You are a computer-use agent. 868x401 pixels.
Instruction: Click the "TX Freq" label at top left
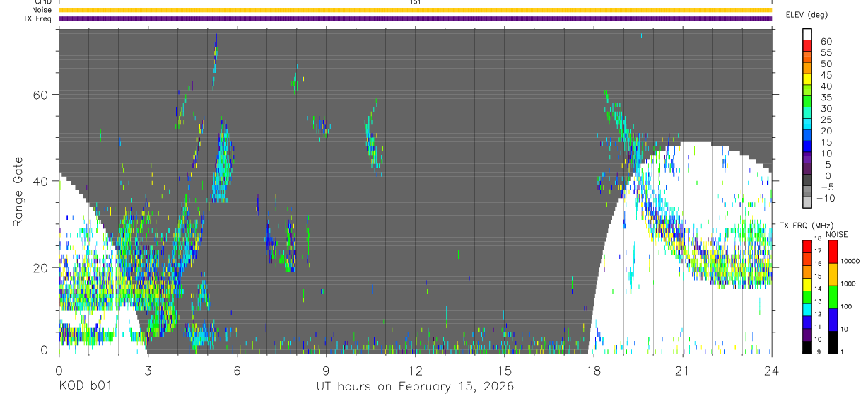[38, 18]
